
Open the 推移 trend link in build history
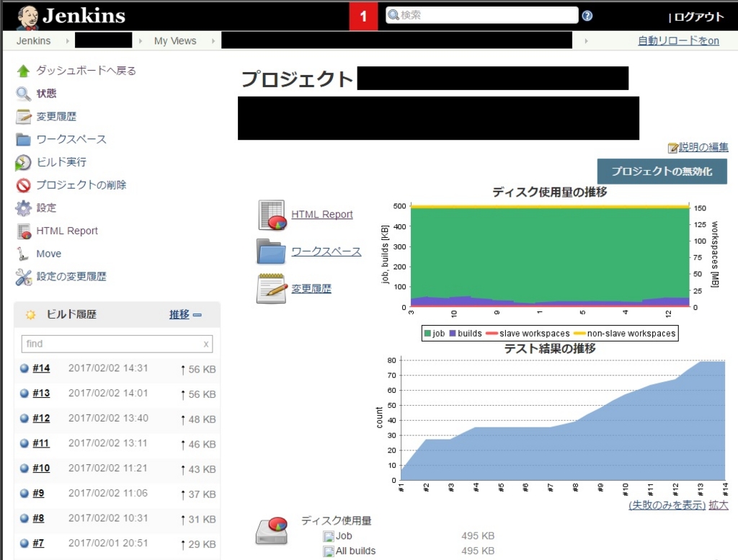(x=179, y=314)
